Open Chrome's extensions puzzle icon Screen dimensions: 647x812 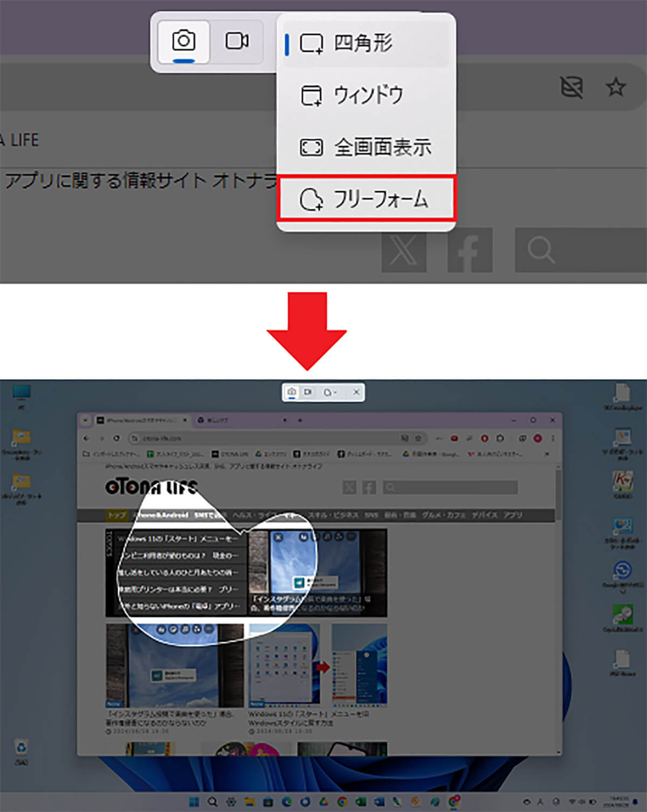pyautogui.click(x=500, y=438)
